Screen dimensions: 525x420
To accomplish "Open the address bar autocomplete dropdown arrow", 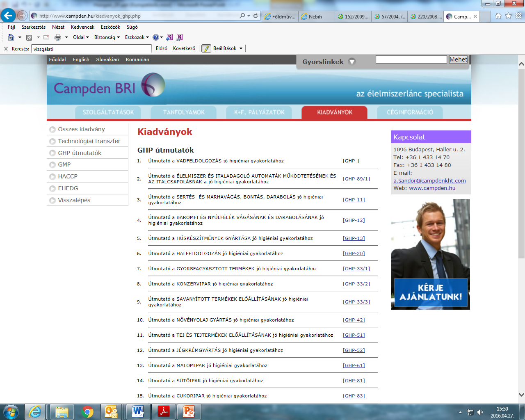I will click(x=249, y=16).
